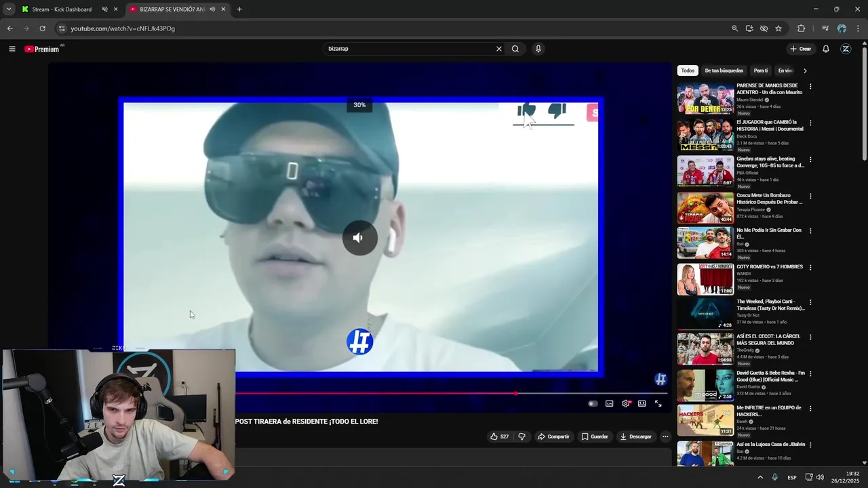Show hidden tray icons chevron
This screenshot has width=868, height=488.
[760, 477]
